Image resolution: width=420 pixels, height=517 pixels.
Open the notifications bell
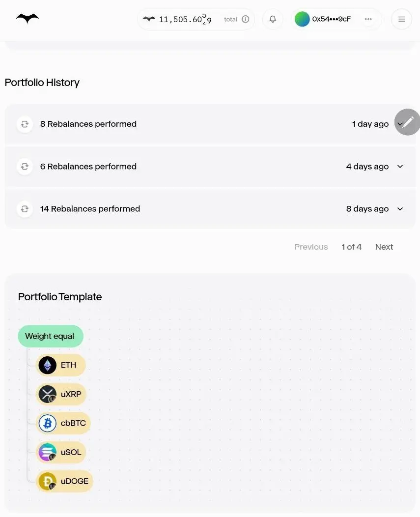tap(273, 19)
